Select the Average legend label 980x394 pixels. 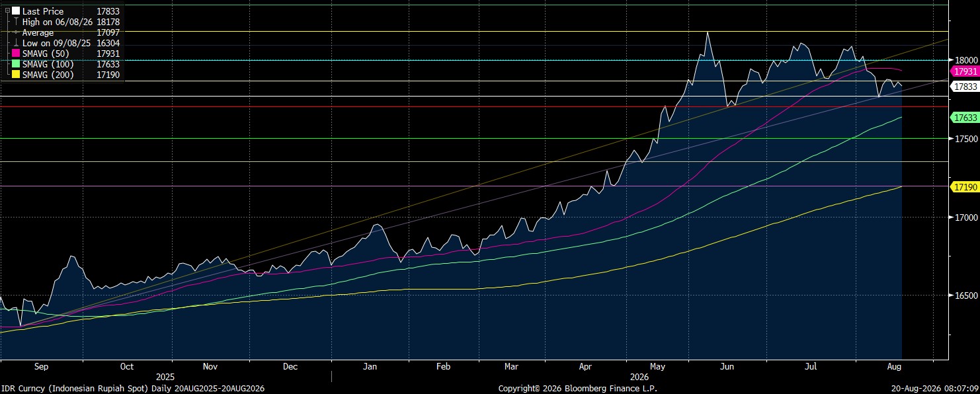38,32
